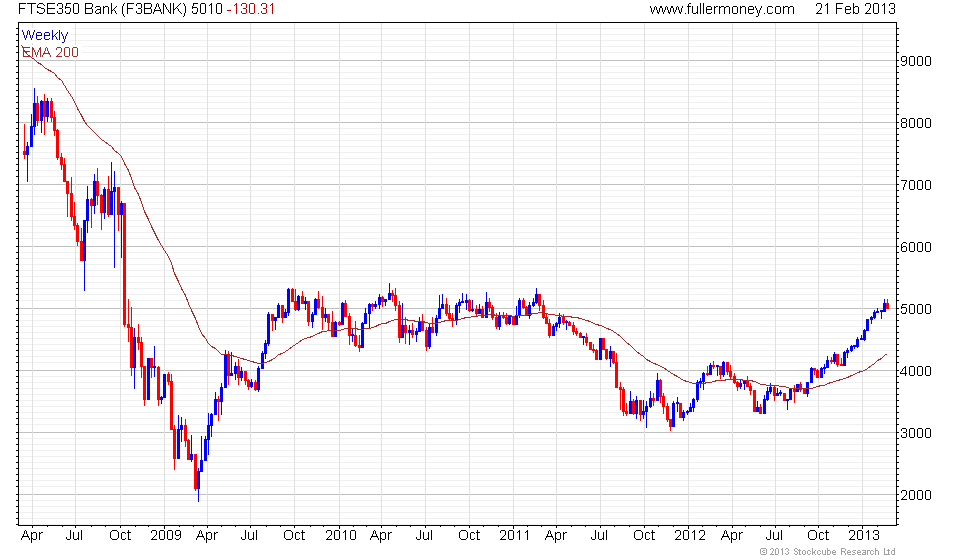
Task: Select the Weekly timeframe label
Action: coord(45,36)
